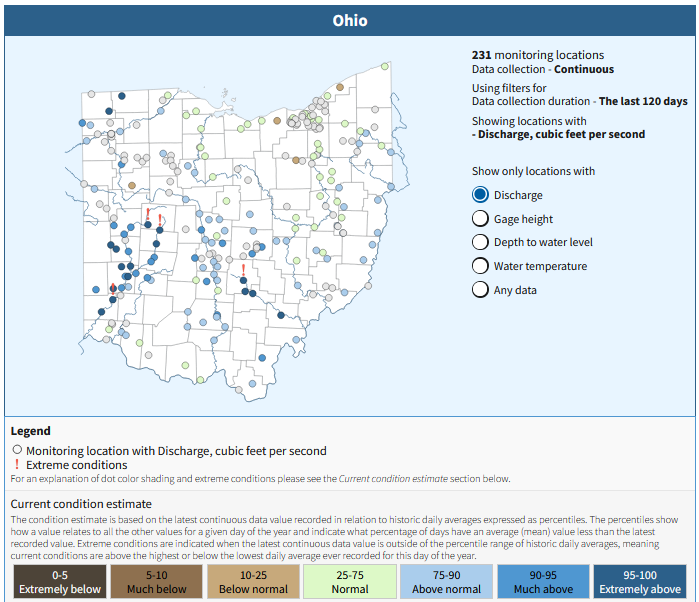
Task: Click the 'Show only locations with' label
Action: click(533, 171)
